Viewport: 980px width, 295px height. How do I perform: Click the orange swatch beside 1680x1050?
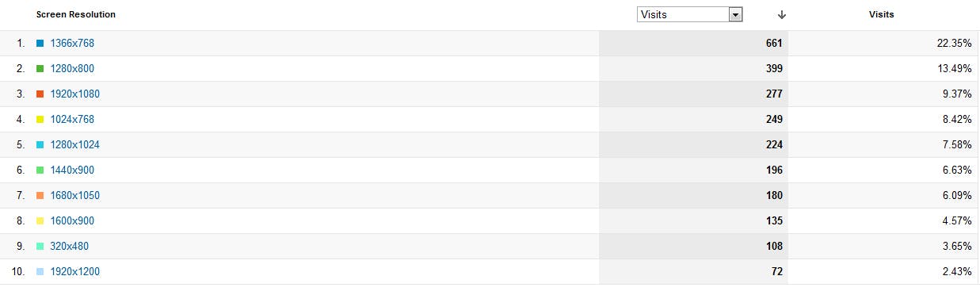40,196
